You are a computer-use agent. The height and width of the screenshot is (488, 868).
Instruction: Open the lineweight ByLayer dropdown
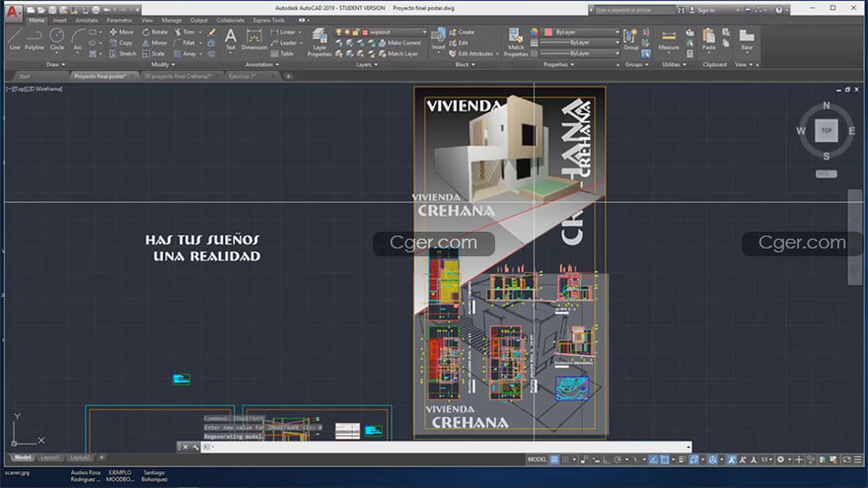click(x=580, y=42)
